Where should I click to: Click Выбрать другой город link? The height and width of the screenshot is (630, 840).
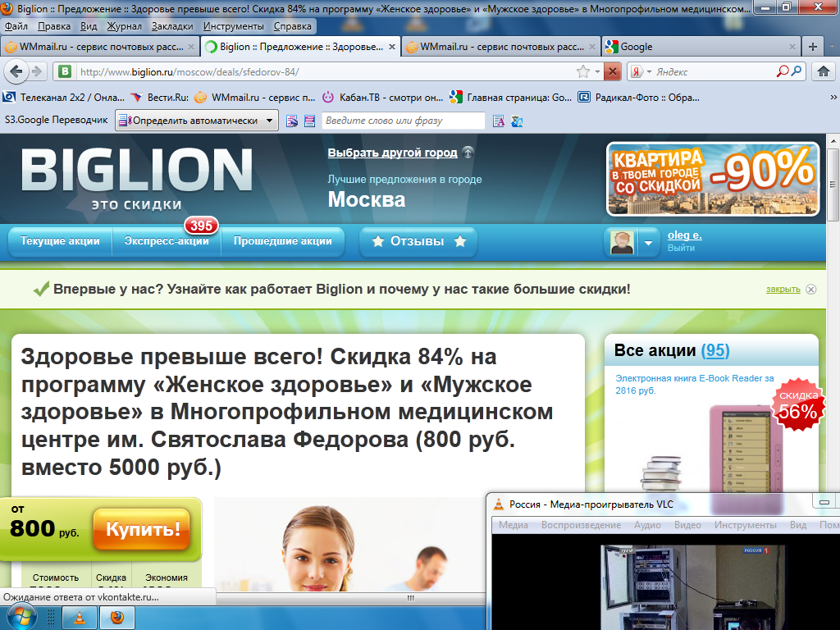point(392,153)
